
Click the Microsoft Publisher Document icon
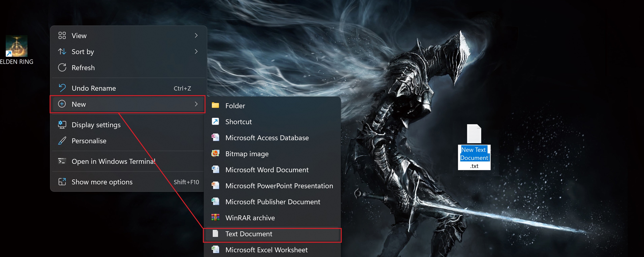[215, 201]
